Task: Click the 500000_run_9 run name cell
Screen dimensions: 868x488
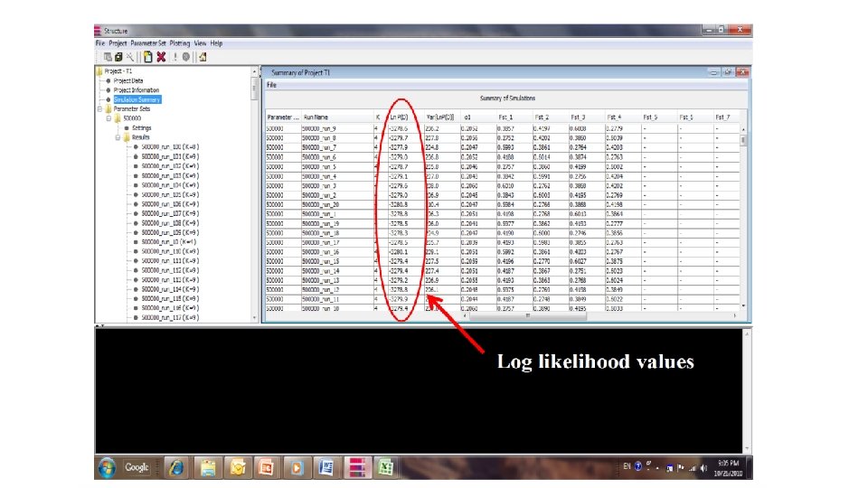Action: tap(337, 128)
